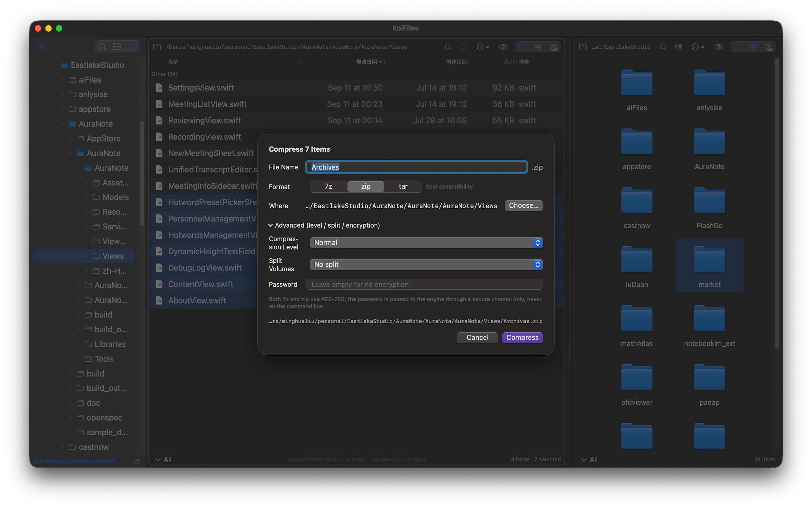Expand the aiFiles folder in the sidebar
812x508 pixels.
tap(63, 80)
